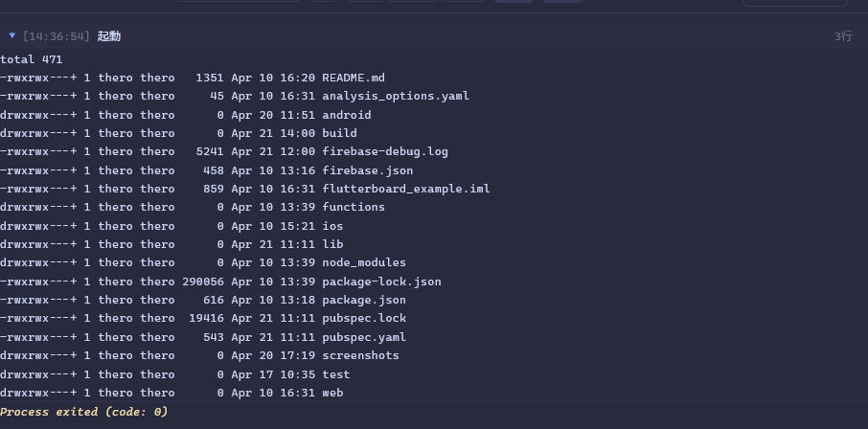Click the 起動 section title
This screenshot has width=868, height=429.
click(x=108, y=36)
